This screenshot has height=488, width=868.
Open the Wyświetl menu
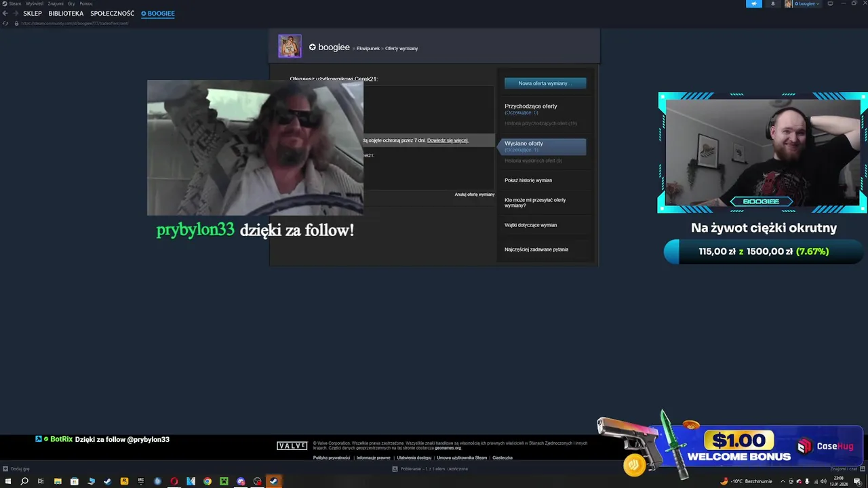[35, 3]
